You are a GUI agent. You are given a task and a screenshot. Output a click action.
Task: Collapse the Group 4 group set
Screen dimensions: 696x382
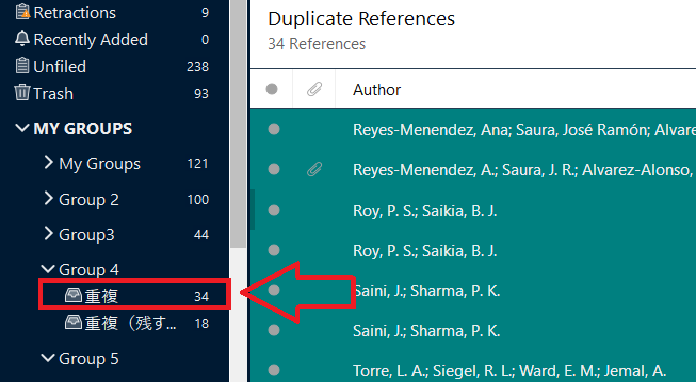pos(48,269)
